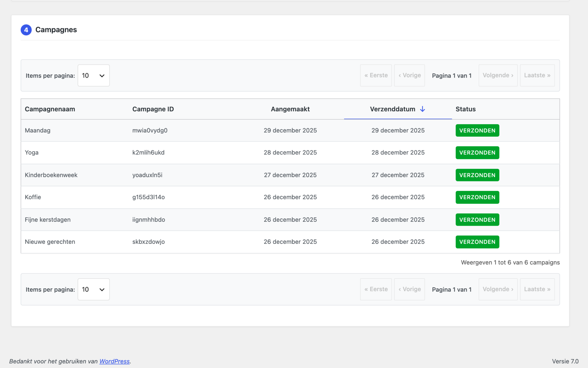Click campaign ID k2mlih6ukd
This screenshot has width=588, height=368.
pos(148,152)
